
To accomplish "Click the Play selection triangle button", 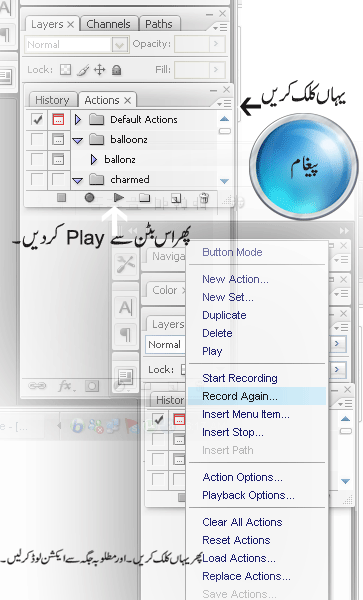I will (119, 197).
